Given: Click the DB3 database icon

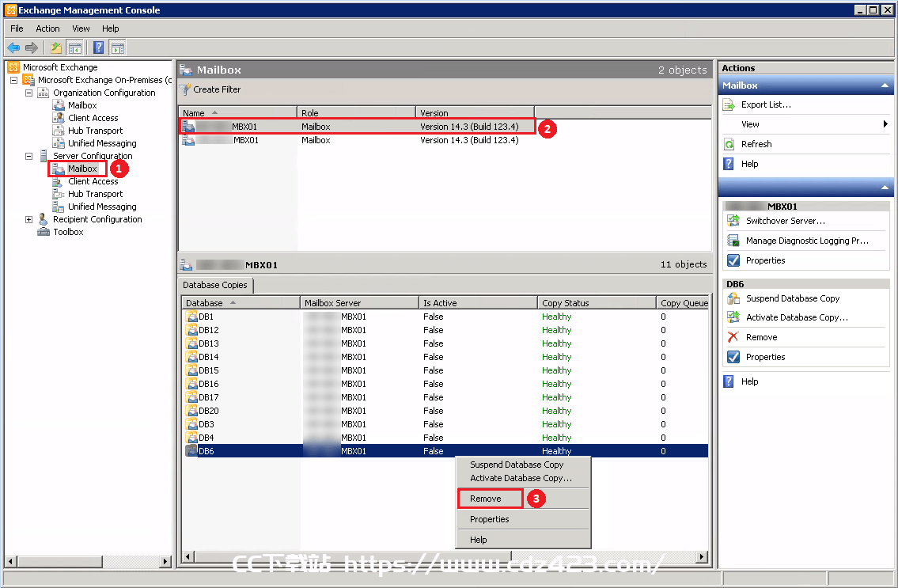Looking at the screenshot, I should tap(191, 424).
